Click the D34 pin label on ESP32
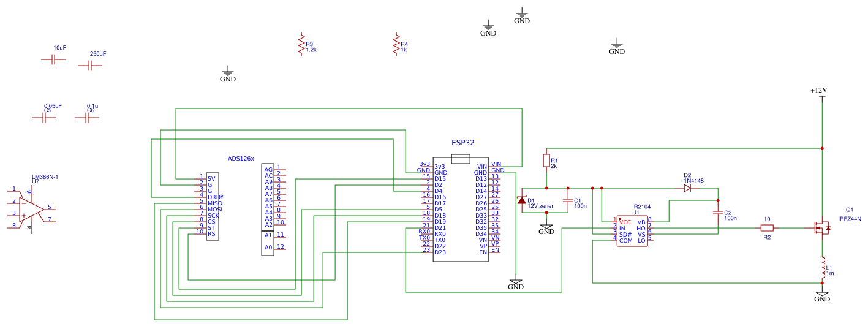 (x=481, y=233)
